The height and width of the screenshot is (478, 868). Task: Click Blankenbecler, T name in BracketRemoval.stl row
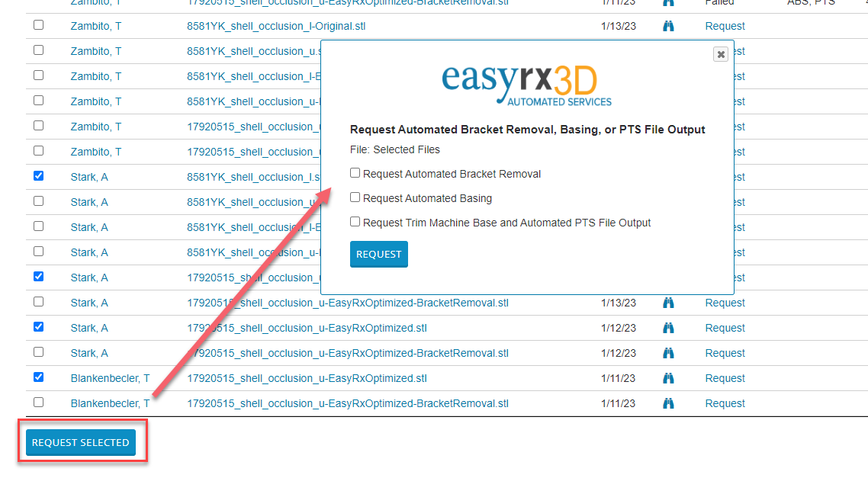pyautogui.click(x=110, y=403)
